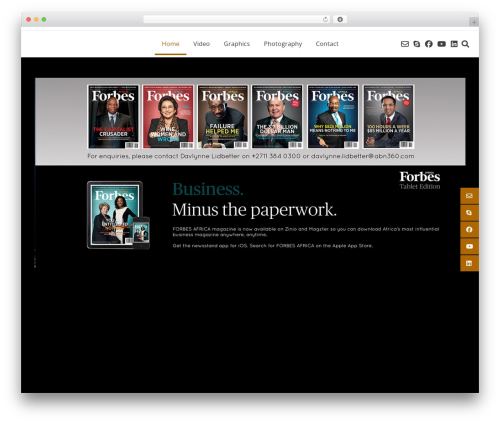Screen dimensions: 500x423
Task: Click the Failure Helped Me Forbes cover
Action: 223,117
